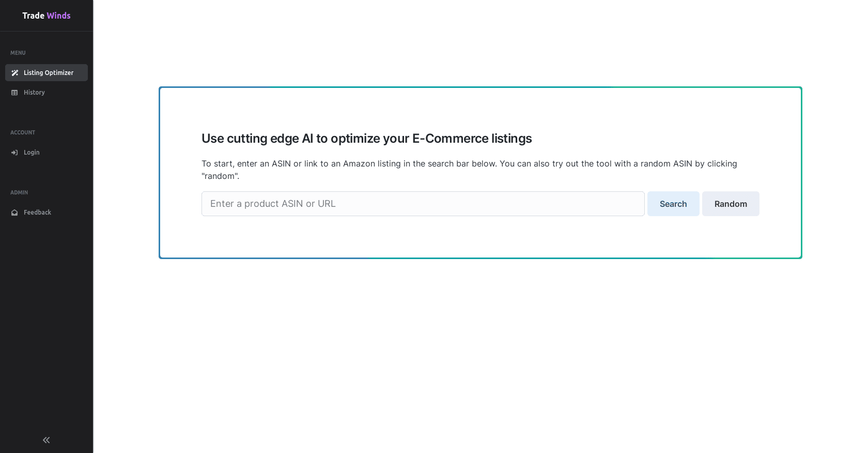Click the instruction paragraph about ASIN

click(x=469, y=170)
